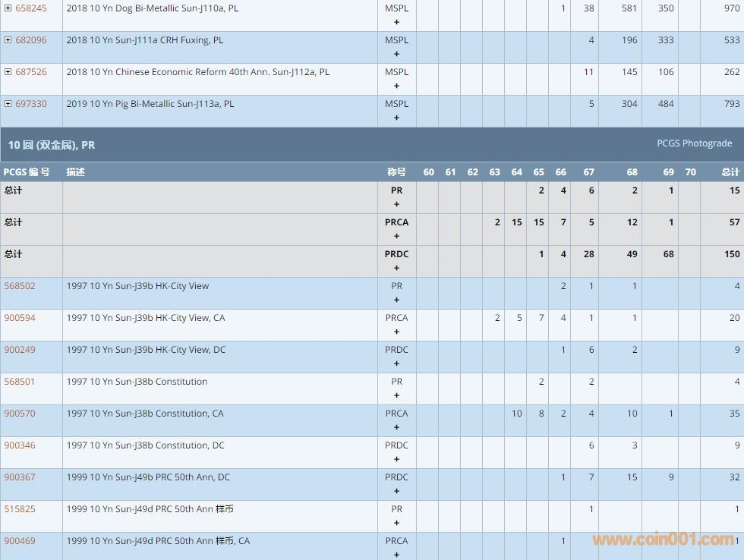Open the 900346 Constitution DC coin link
Viewport: 744px width, 560px height.
click(x=20, y=445)
